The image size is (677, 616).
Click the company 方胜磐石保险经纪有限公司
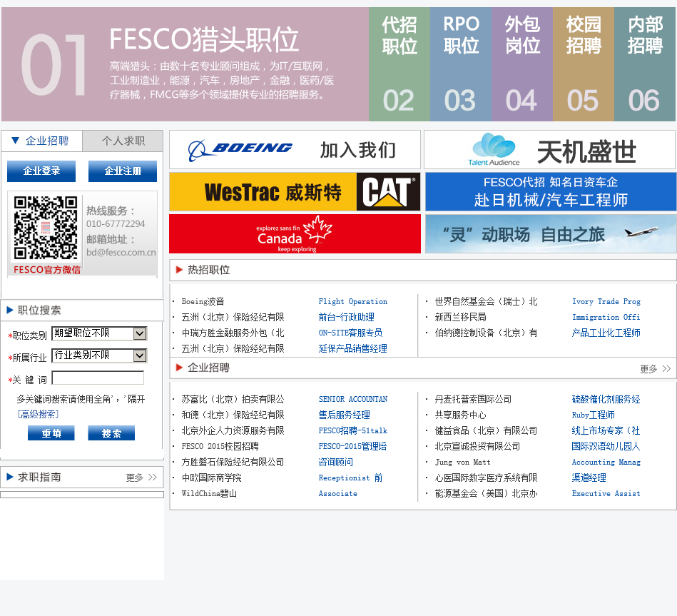point(233,463)
